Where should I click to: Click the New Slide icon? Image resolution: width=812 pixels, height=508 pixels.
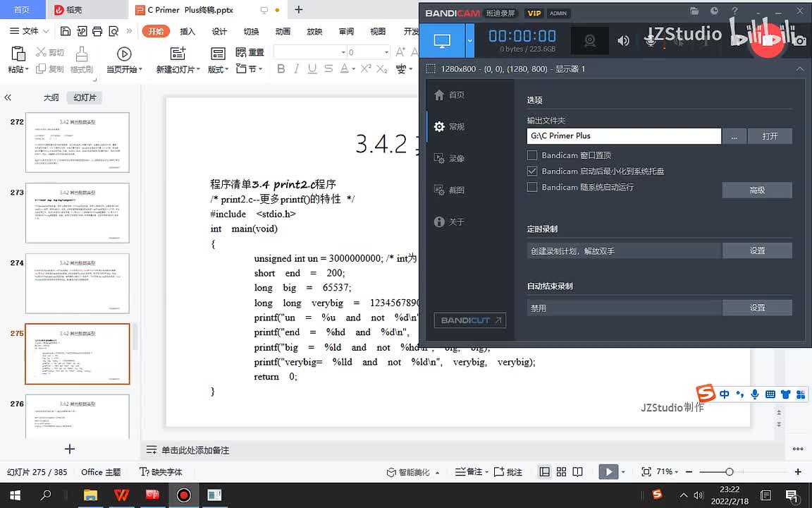(x=178, y=54)
